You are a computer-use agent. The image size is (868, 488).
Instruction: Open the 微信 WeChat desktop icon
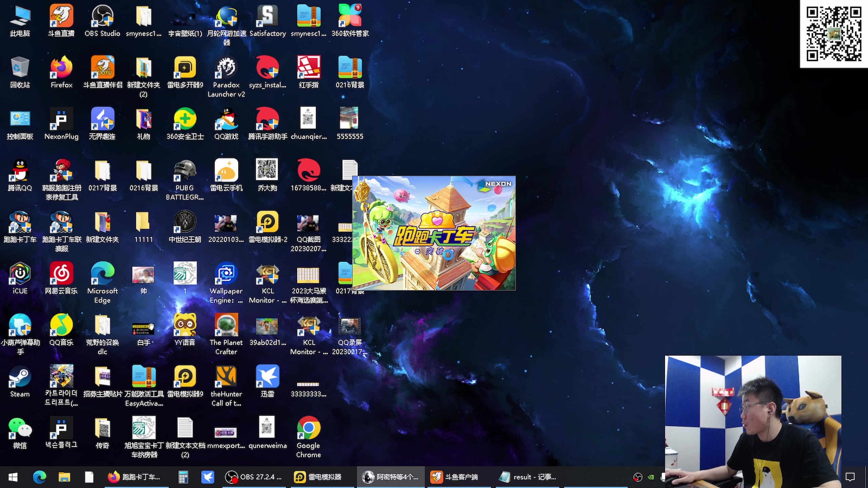click(20, 428)
